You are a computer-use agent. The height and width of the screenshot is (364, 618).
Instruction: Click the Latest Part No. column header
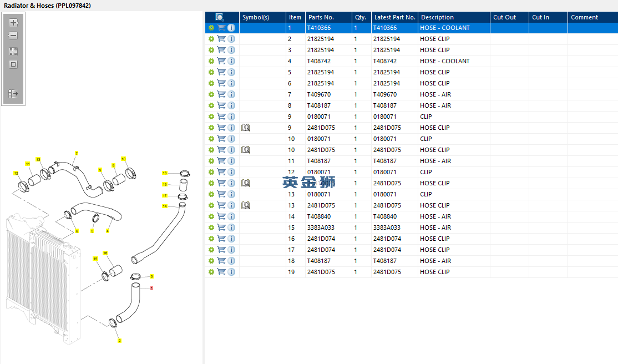(x=394, y=17)
